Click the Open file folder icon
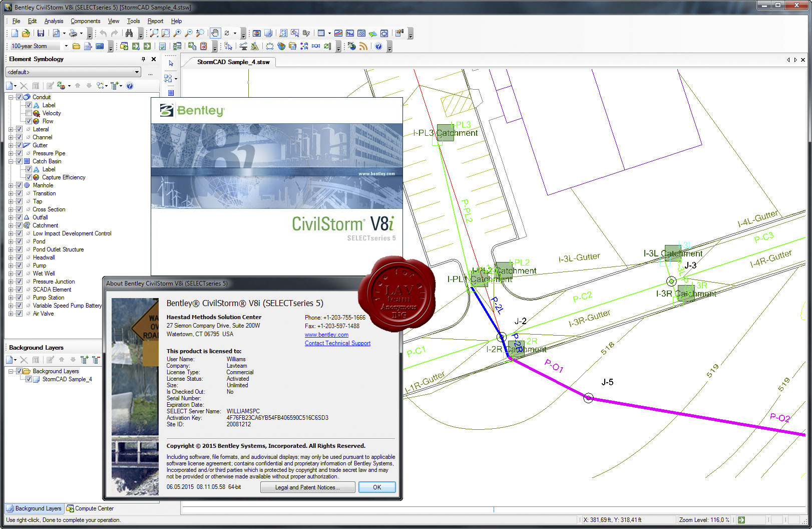812x529 pixels. [26, 33]
